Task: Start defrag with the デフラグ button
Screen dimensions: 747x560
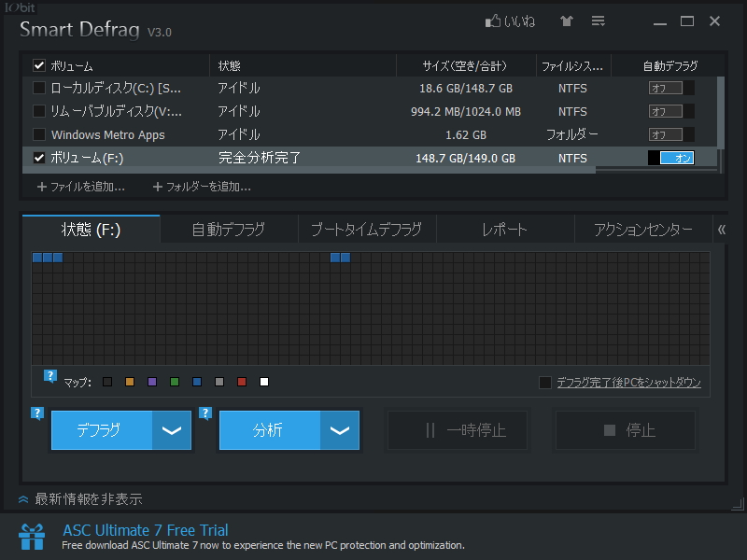Action: (102, 430)
